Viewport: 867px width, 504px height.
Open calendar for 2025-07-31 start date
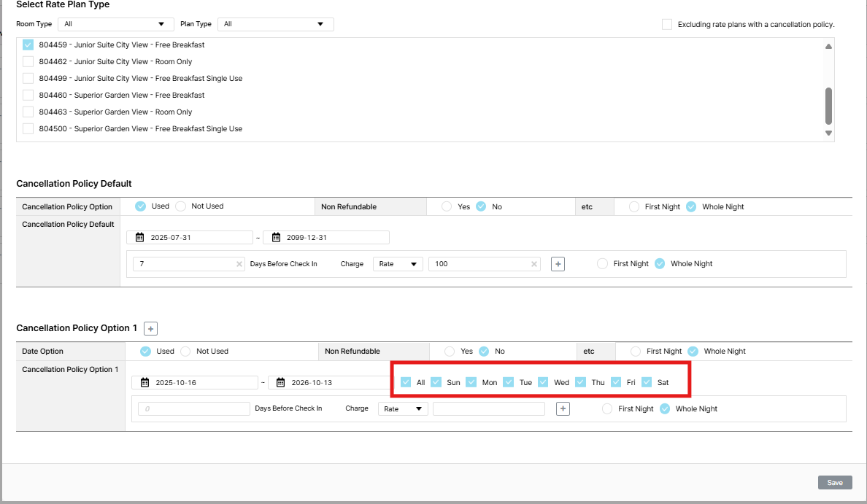point(141,238)
